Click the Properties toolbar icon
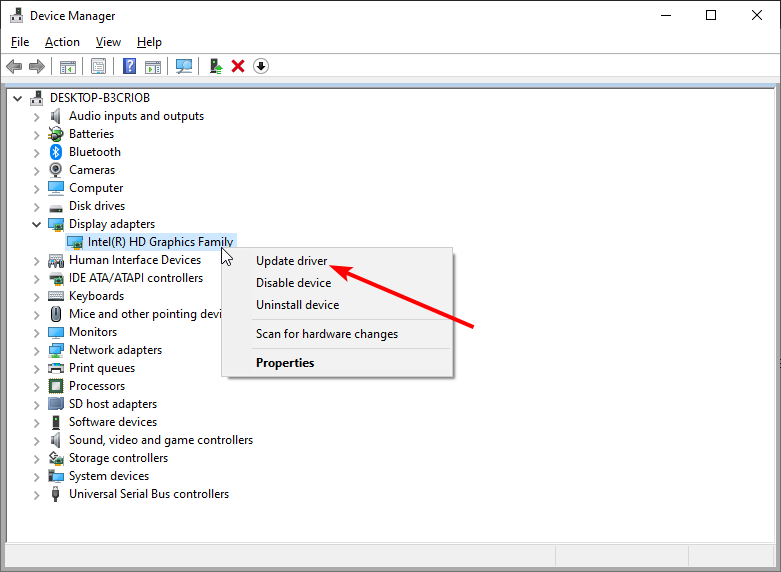This screenshot has height=572, width=781. 98,66
